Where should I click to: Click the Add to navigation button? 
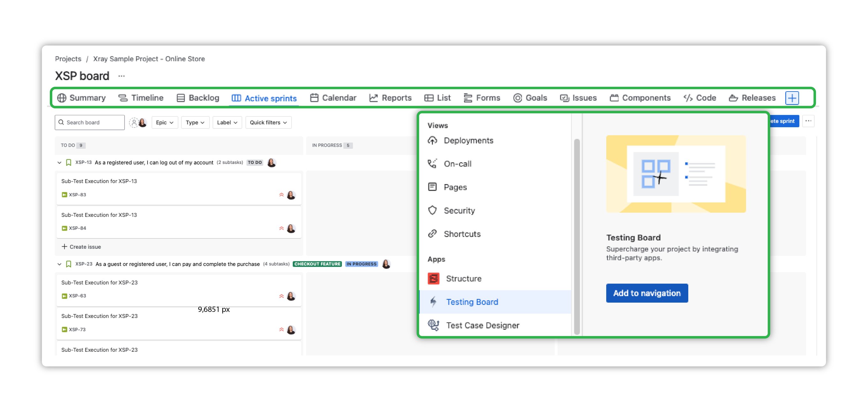(x=647, y=293)
